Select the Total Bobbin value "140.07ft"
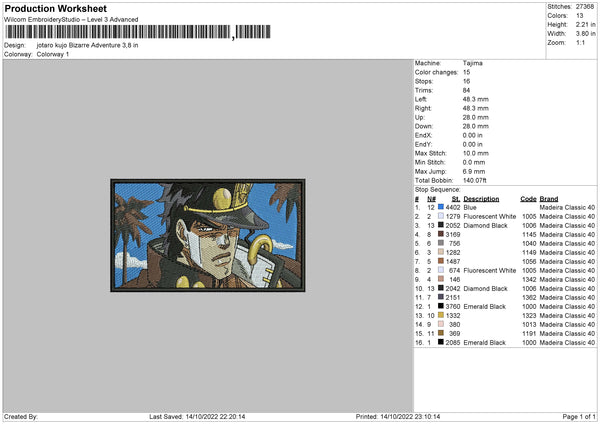The image size is (600, 424). [474, 180]
